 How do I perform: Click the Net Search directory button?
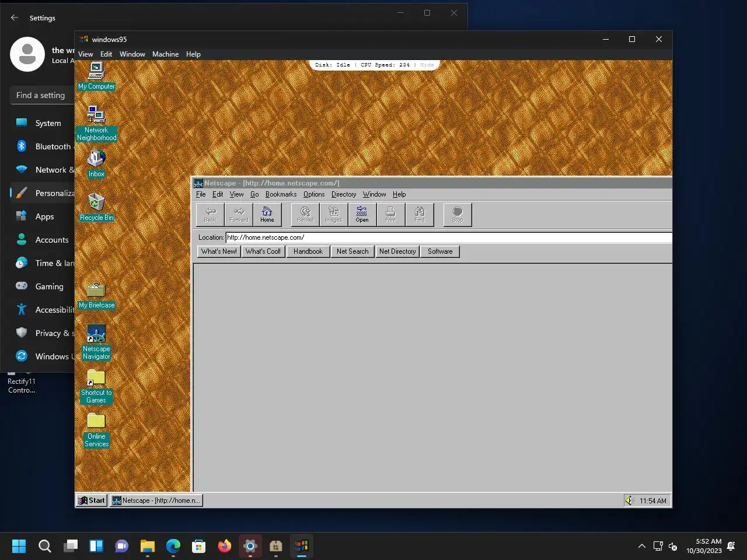352,251
